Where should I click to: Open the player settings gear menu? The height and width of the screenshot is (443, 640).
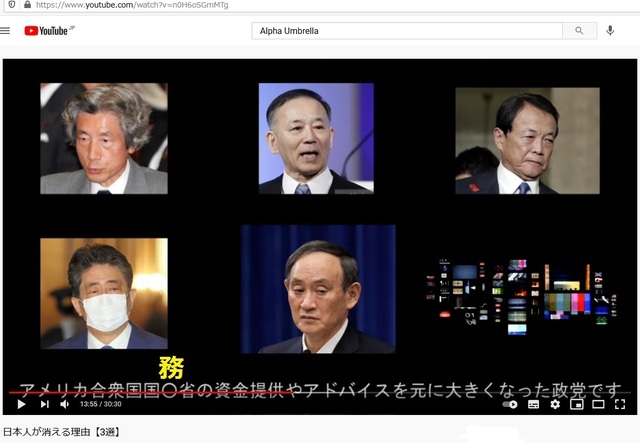coord(555,404)
